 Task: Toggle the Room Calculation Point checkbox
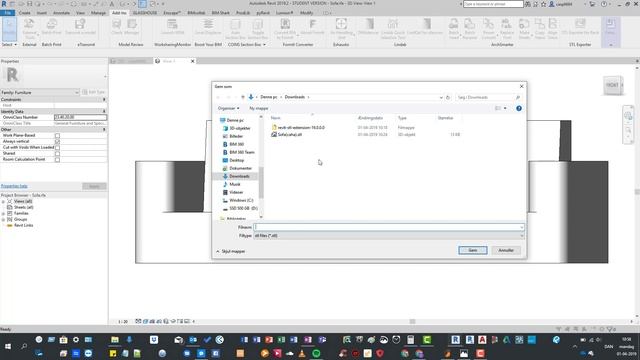coord(57,160)
